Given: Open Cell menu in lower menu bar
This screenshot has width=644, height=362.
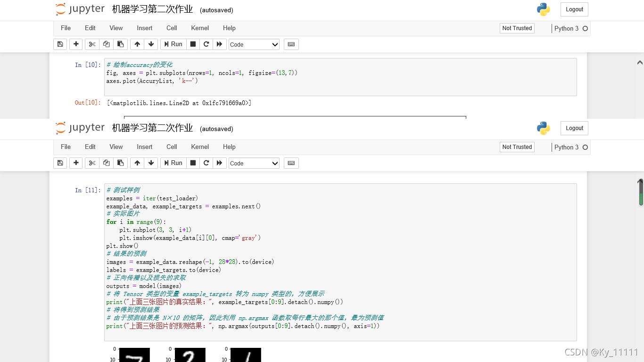Looking at the screenshot, I should 172,147.
